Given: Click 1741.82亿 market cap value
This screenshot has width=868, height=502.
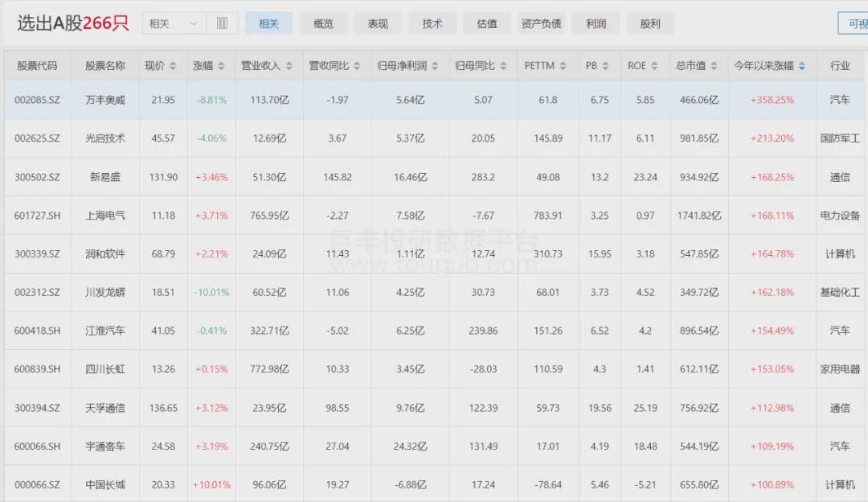Looking at the screenshot, I should click(x=699, y=215).
